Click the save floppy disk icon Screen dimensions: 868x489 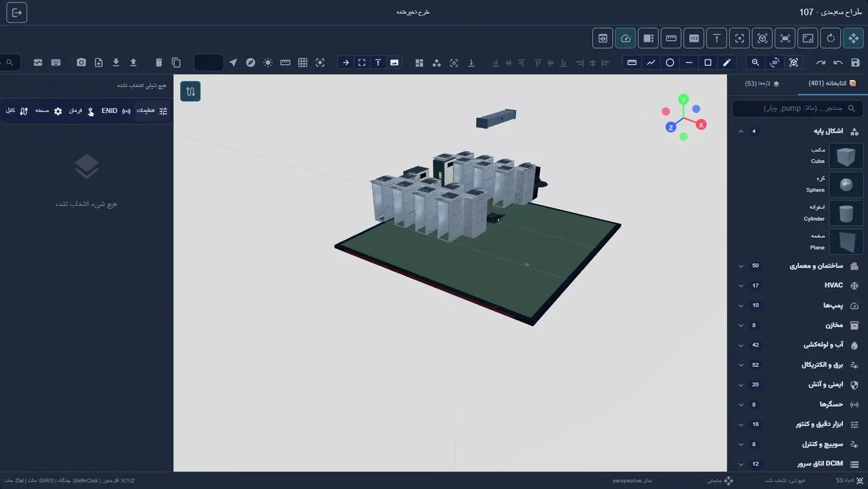(856, 63)
